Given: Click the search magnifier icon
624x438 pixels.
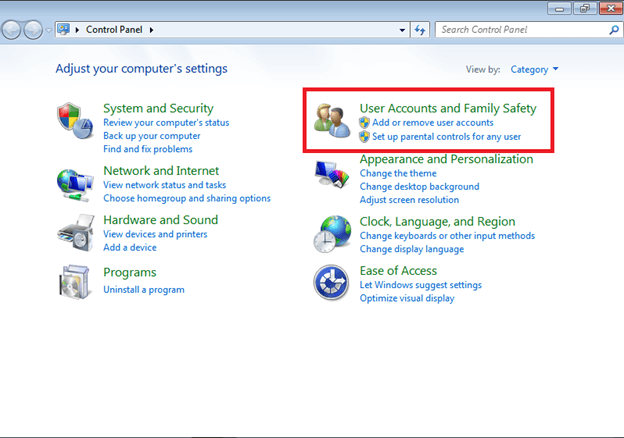Looking at the screenshot, I should (x=614, y=30).
